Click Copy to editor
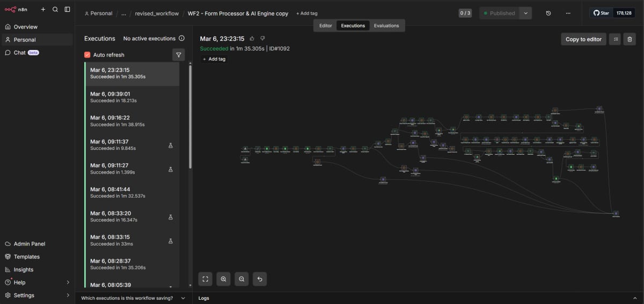The image size is (644, 304). tap(583, 39)
